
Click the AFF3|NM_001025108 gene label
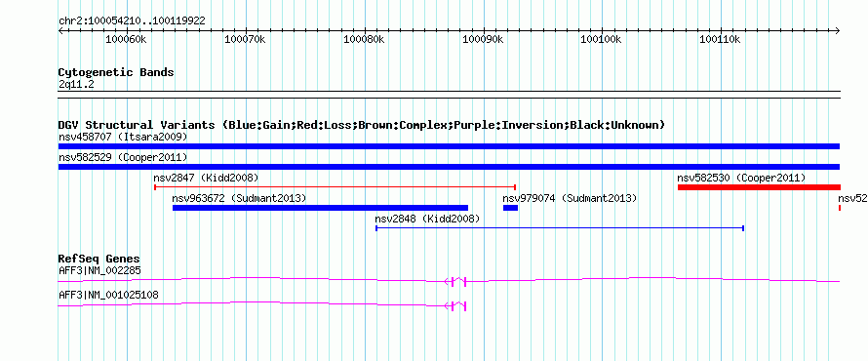click(x=108, y=295)
